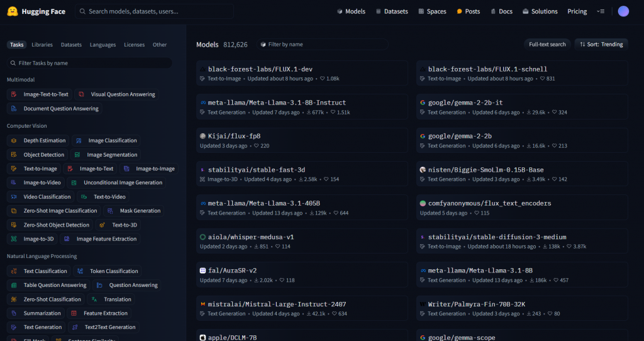Click the Full-text search button
Screen dimensions: 644x341
[x=547, y=45]
